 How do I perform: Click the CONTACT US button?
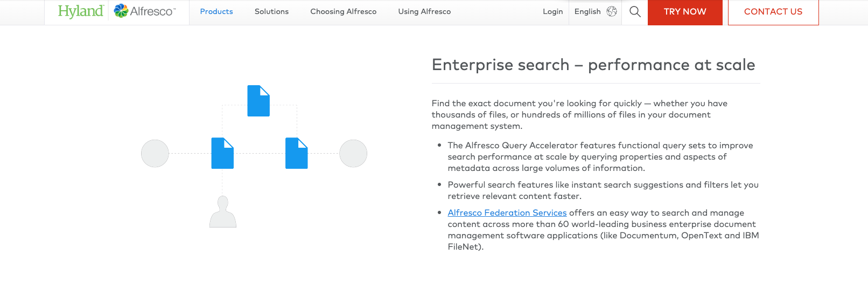(773, 12)
